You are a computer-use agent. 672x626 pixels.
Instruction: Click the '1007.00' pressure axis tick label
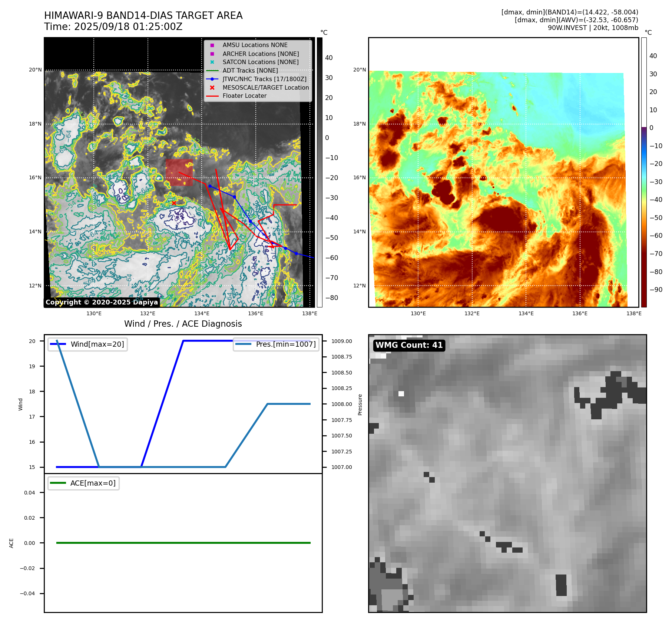(x=342, y=467)
